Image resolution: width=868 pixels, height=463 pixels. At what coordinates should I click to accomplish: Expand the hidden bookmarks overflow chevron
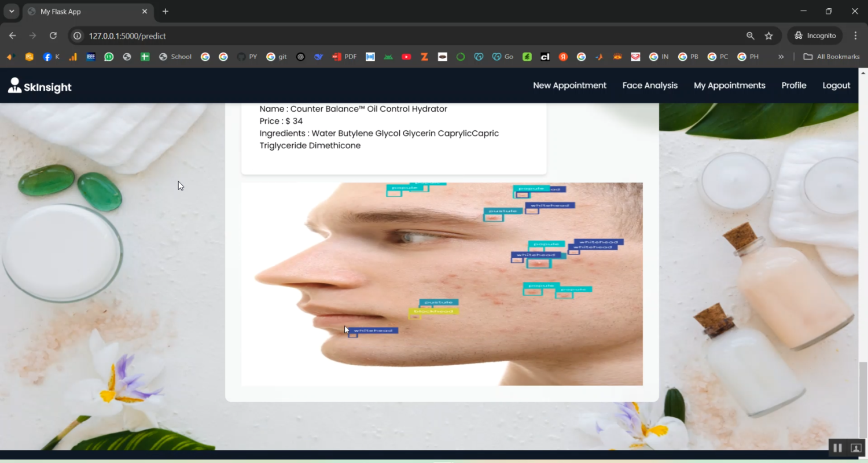(x=781, y=57)
